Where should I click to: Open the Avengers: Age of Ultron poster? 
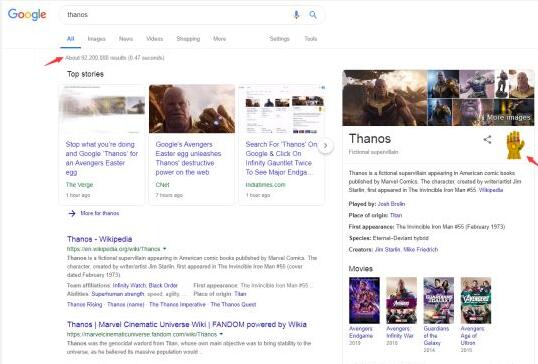476,301
